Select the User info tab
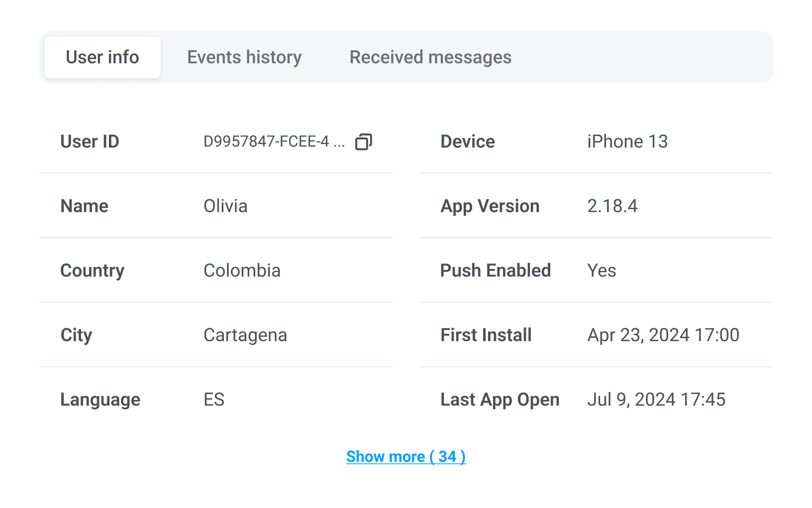 click(x=102, y=57)
